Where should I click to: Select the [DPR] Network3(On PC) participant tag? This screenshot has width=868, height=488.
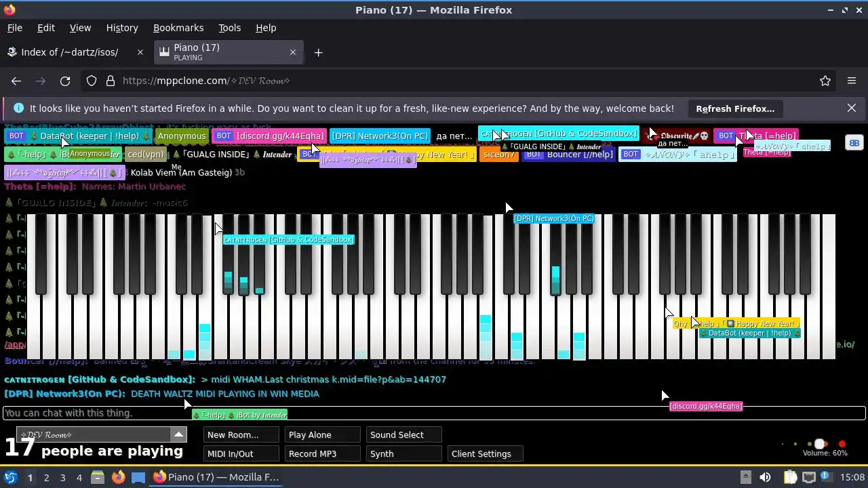[x=380, y=136]
